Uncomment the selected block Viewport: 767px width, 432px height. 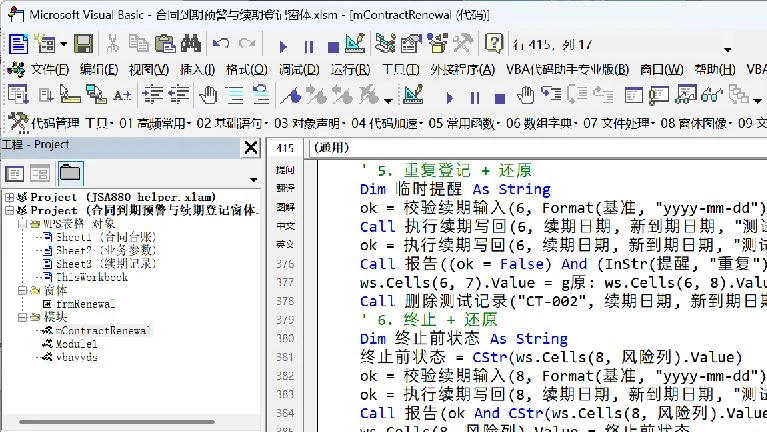tap(261, 94)
